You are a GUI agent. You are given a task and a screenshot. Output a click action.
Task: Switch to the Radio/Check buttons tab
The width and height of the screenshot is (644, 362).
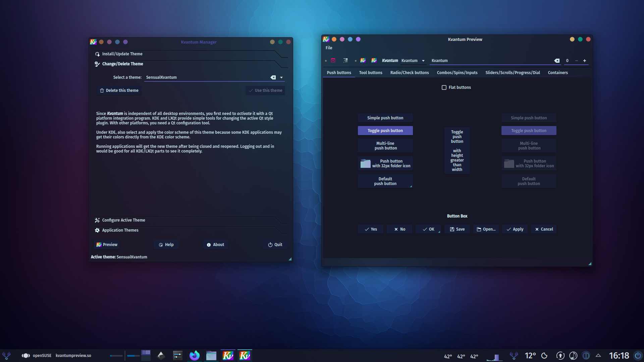(x=409, y=73)
